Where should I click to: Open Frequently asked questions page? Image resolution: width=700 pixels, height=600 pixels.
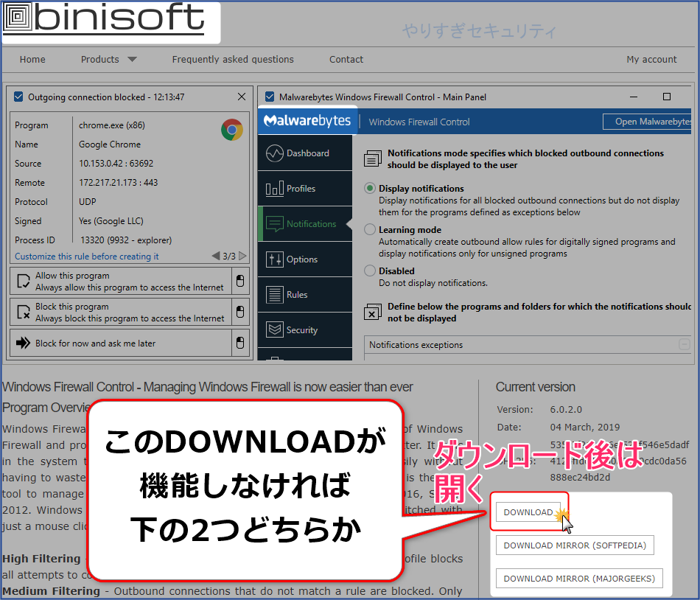(233, 60)
